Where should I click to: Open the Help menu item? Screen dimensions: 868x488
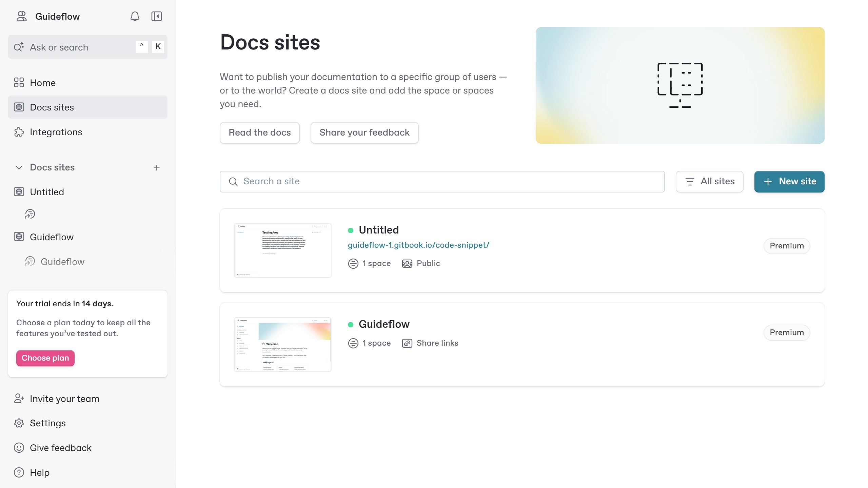pyautogui.click(x=88, y=472)
